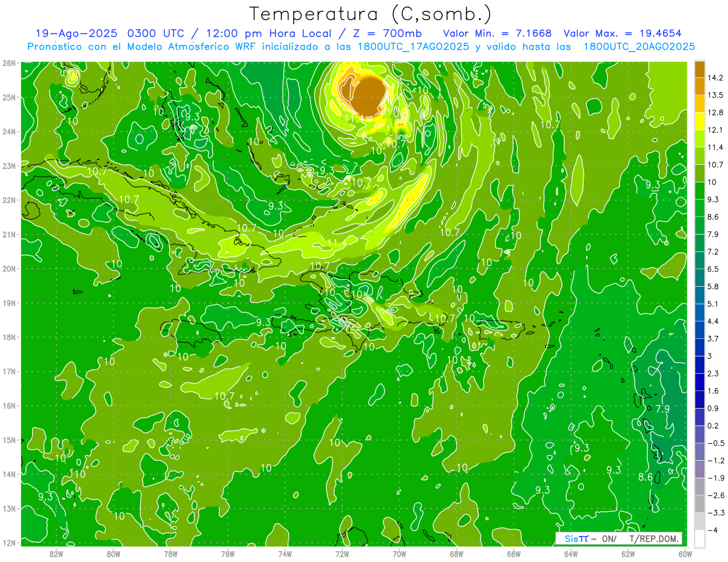Viewport: 728px width, 562px height.
Task: Click the purple swatch between -1.2 and -1.9
Action: [x=699, y=469]
